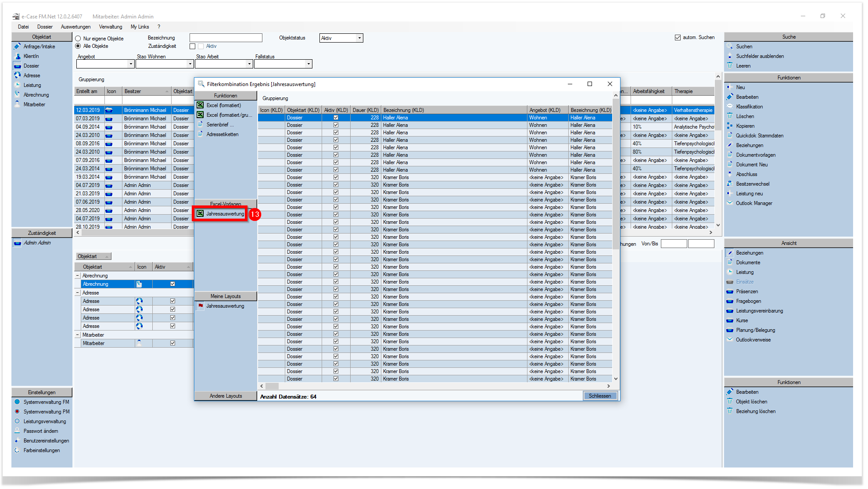Screen dimensions: 868x489
Task: Click the Benutzereinstellungen entry
Action: tap(46, 441)
